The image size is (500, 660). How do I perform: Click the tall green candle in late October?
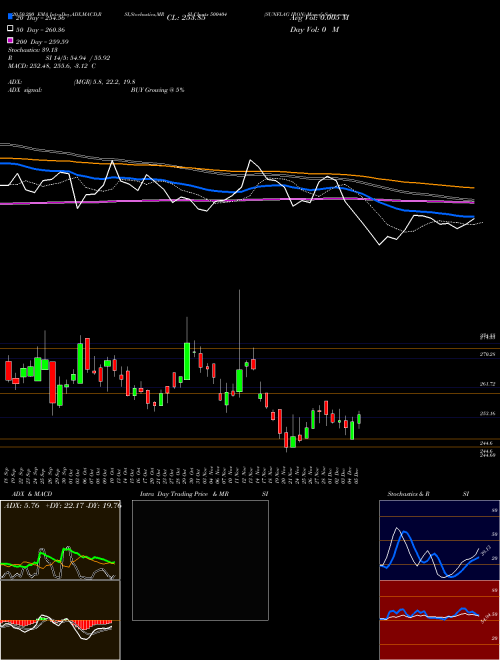tap(187, 361)
